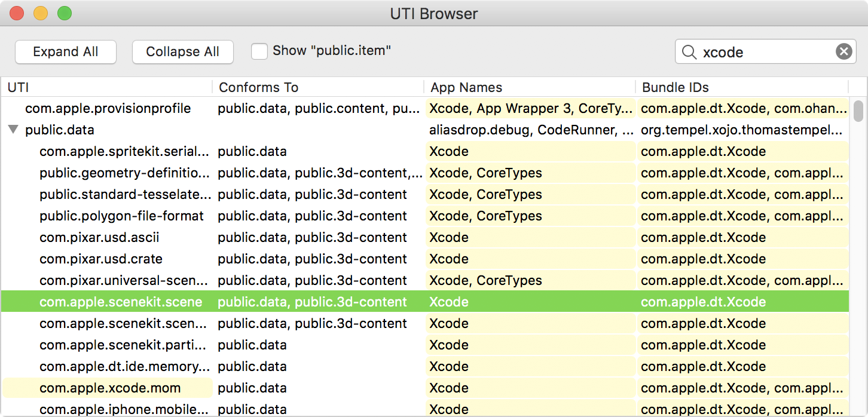Click the highlighted com.apple.scenekit.scene row
Image resolution: width=868 pixels, height=417 pixels.
tap(425, 302)
